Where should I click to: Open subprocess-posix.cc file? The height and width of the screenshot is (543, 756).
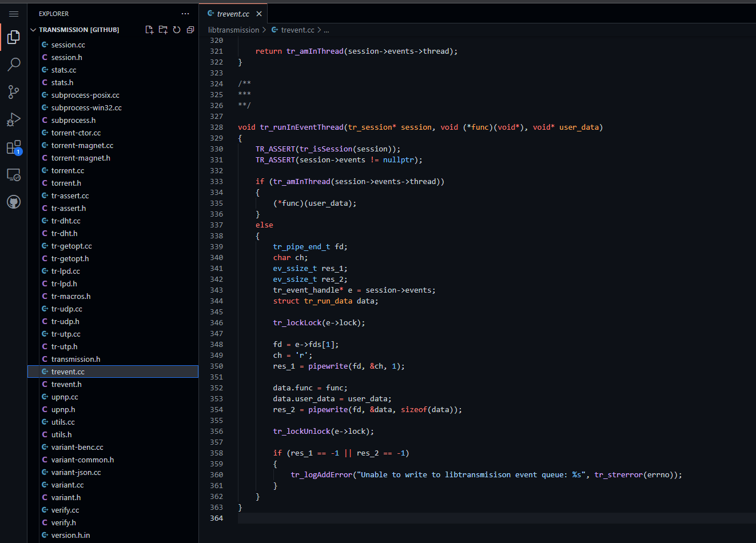113,95
